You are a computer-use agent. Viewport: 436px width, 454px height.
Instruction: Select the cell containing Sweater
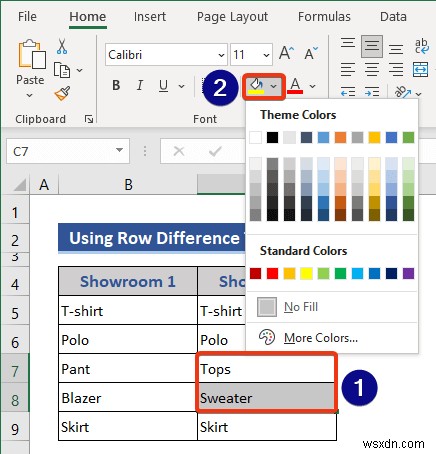pyautogui.click(x=266, y=398)
